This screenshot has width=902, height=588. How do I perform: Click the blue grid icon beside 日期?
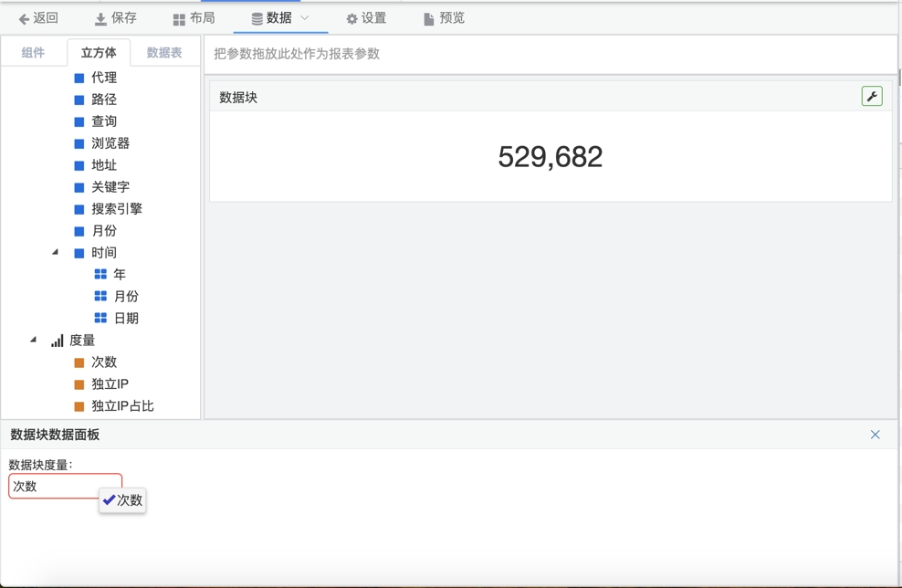tap(100, 319)
